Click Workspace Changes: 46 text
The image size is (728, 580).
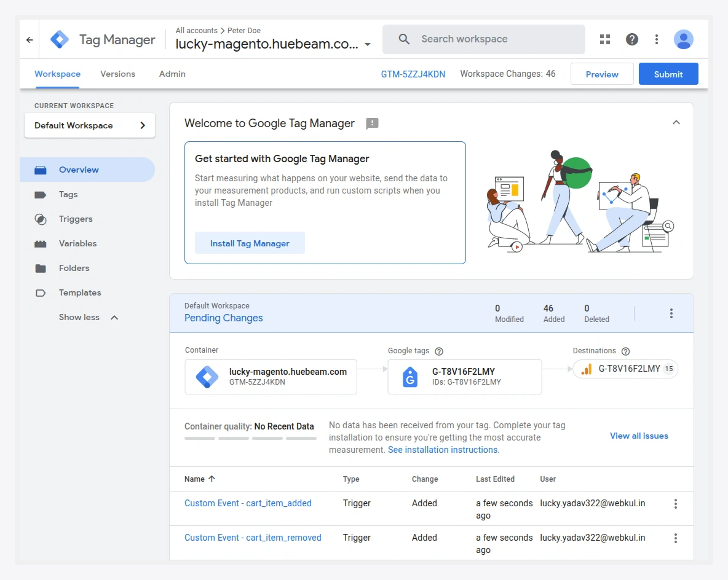coord(507,74)
